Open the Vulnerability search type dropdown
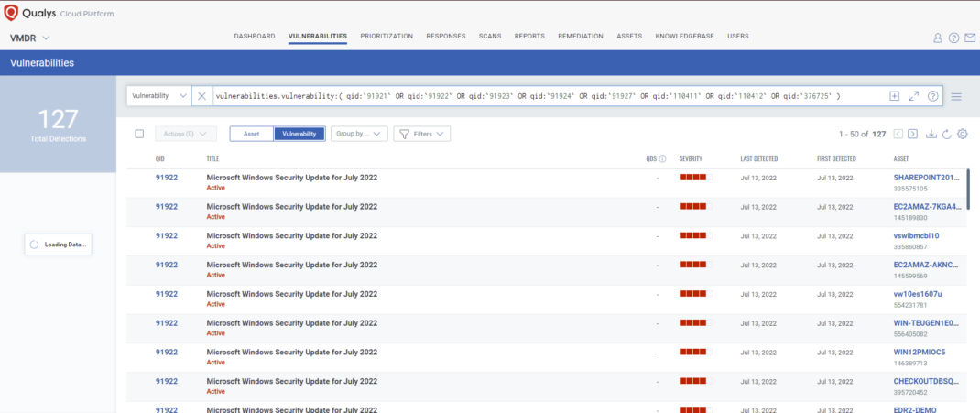 click(x=158, y=96)
